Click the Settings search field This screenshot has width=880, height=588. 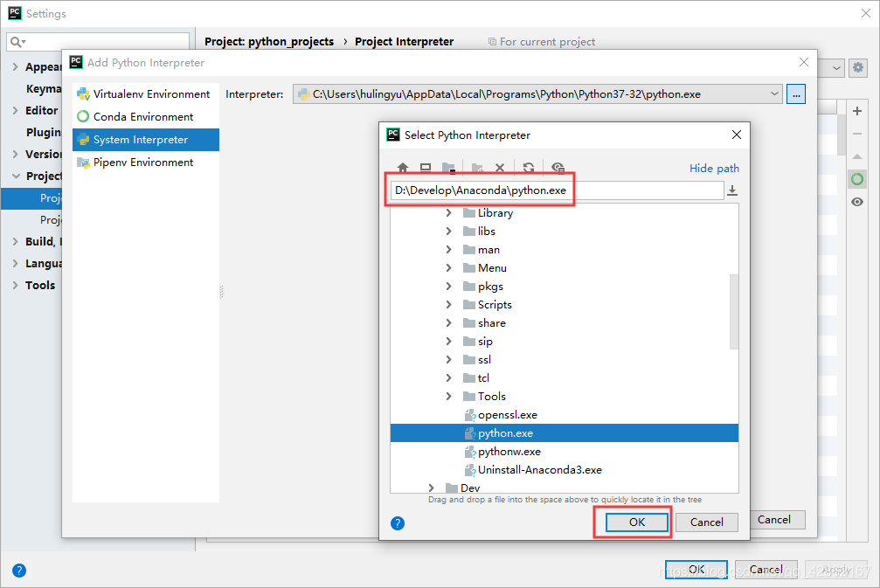(98, 42)
